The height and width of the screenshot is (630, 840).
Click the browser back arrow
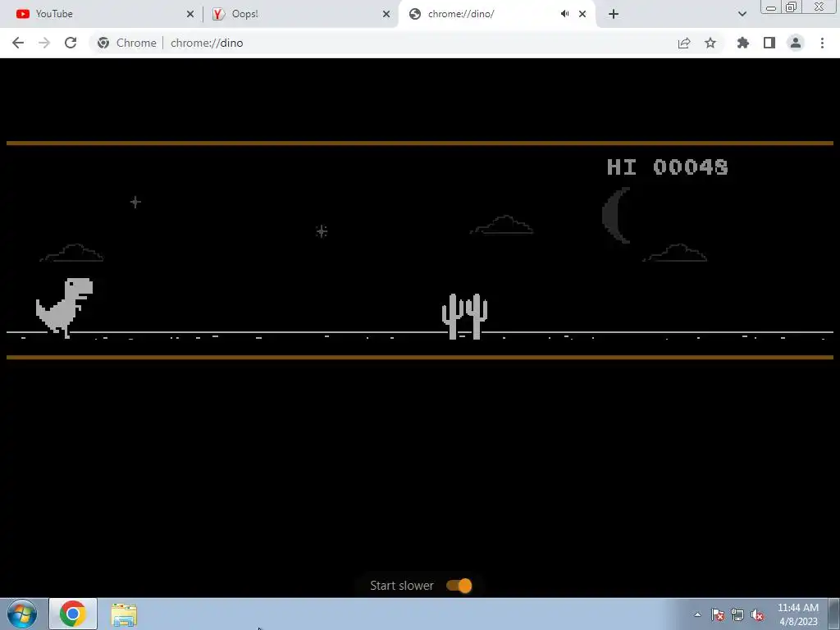(x=18, y=43)
